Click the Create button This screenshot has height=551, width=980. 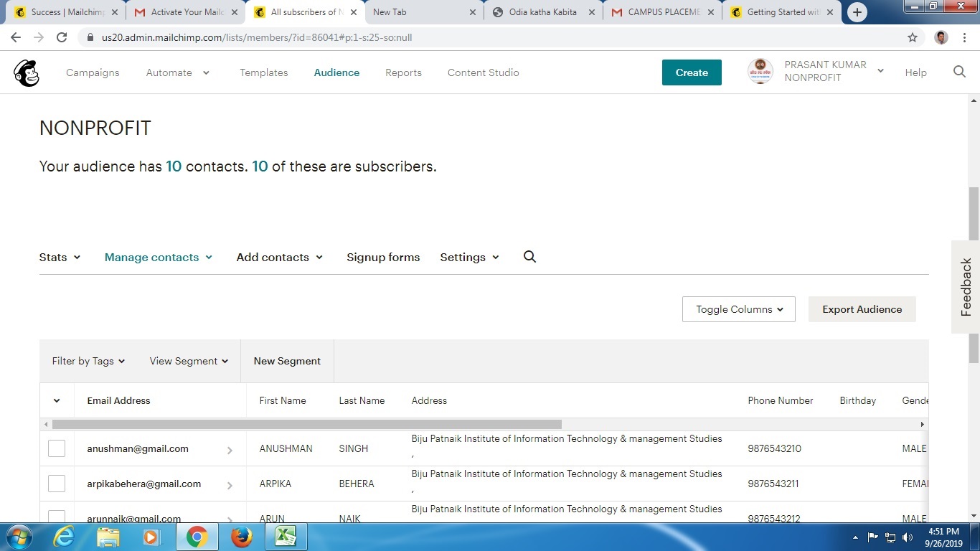[692, 72]
